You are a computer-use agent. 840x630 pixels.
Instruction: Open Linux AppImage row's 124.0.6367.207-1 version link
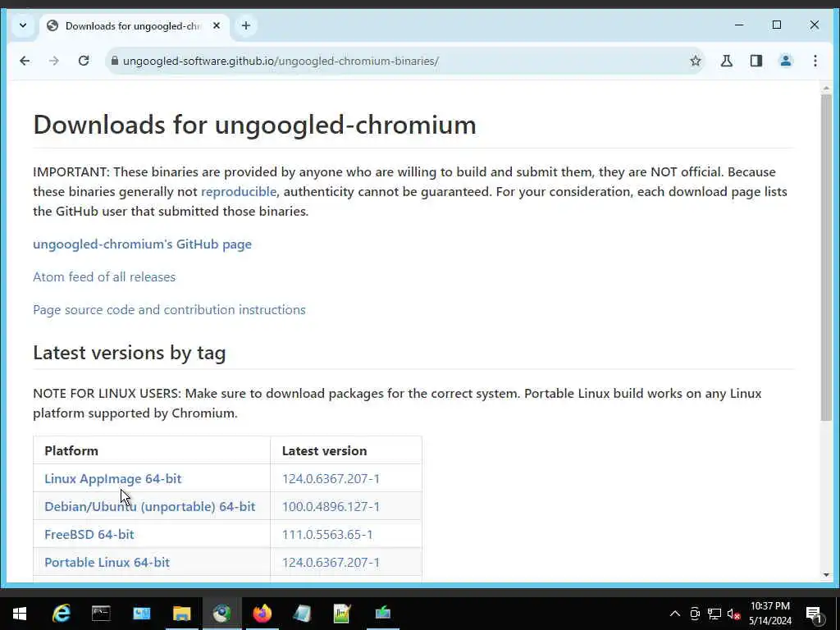click(x=331, y=478)
